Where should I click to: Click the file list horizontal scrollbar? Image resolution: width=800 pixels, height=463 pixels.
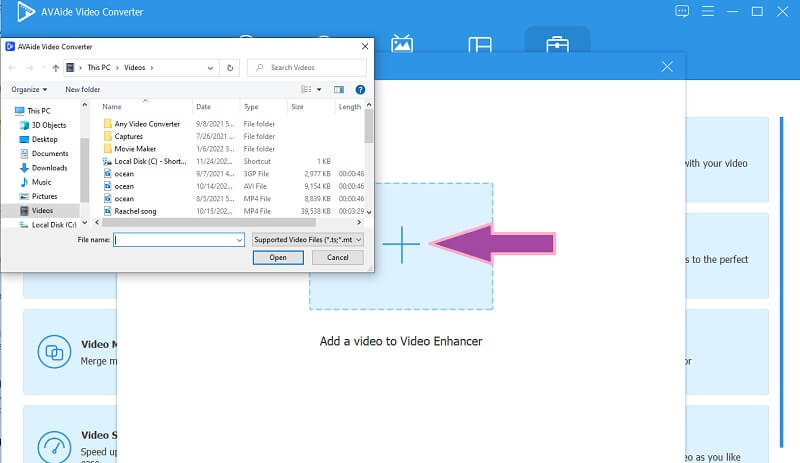tap(209, 223)
